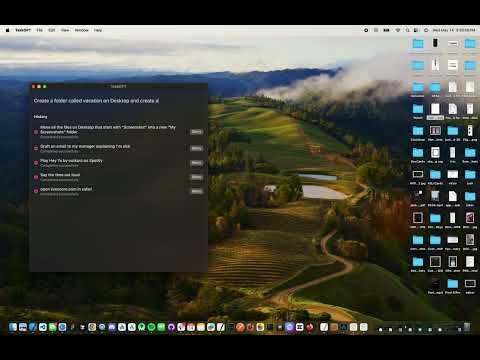Retry the "Move all the files on Desktop" task
The height and width of the screenshot is (360, 480).
click(196, 132)
